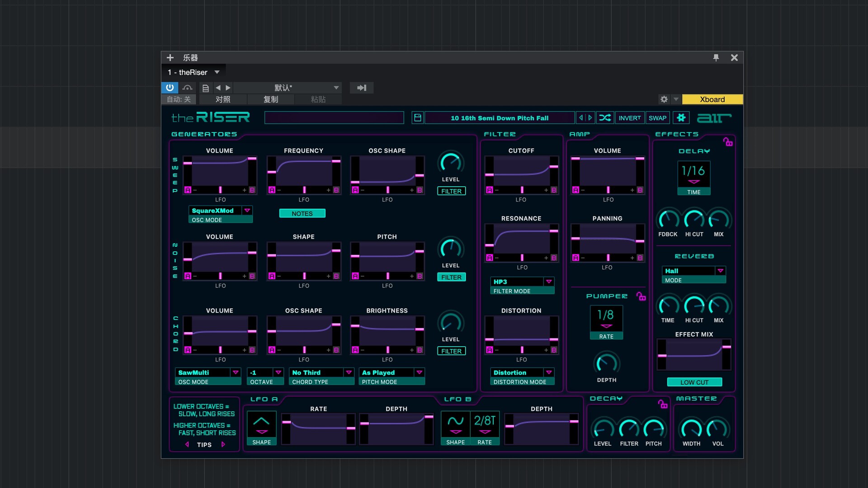Click the Pumper lock icon
This screenshot has height=488, width=868.
point(641,296)
